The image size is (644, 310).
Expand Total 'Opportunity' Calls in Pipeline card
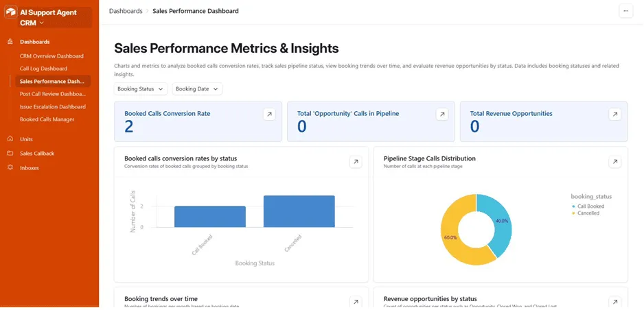tap(442, 115)
